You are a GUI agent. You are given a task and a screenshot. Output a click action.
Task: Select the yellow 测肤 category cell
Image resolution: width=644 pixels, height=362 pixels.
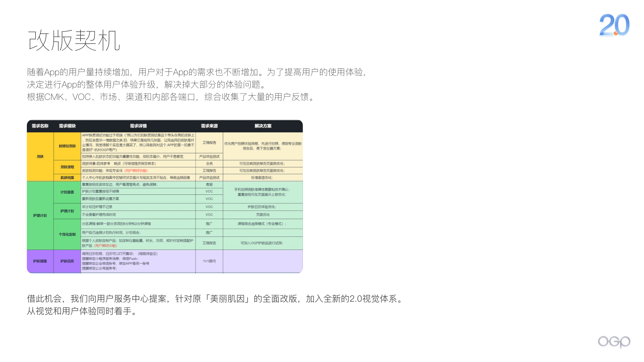[40, 157]
